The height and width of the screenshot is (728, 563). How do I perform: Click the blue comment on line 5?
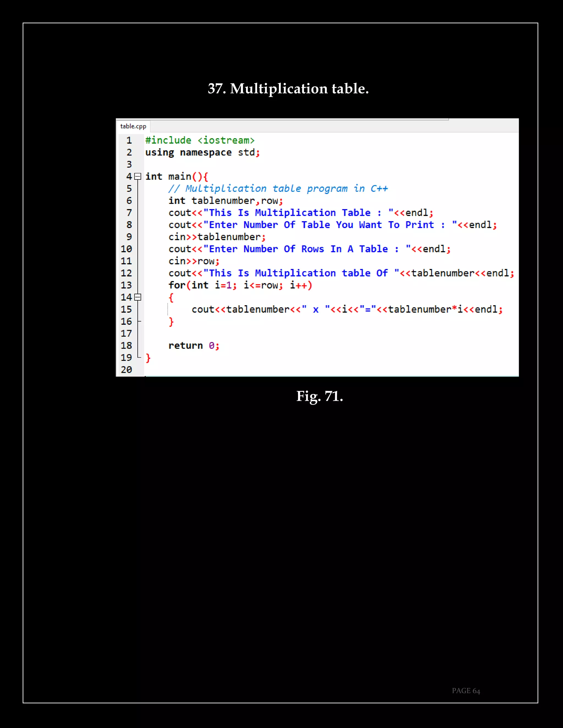click(x=278, y=189)
